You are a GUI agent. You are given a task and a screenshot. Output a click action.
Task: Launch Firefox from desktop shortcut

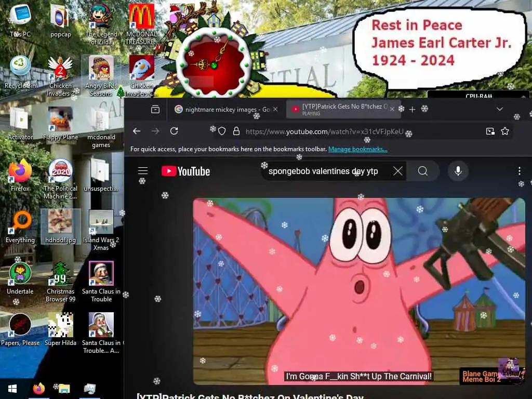click(20, 175)
